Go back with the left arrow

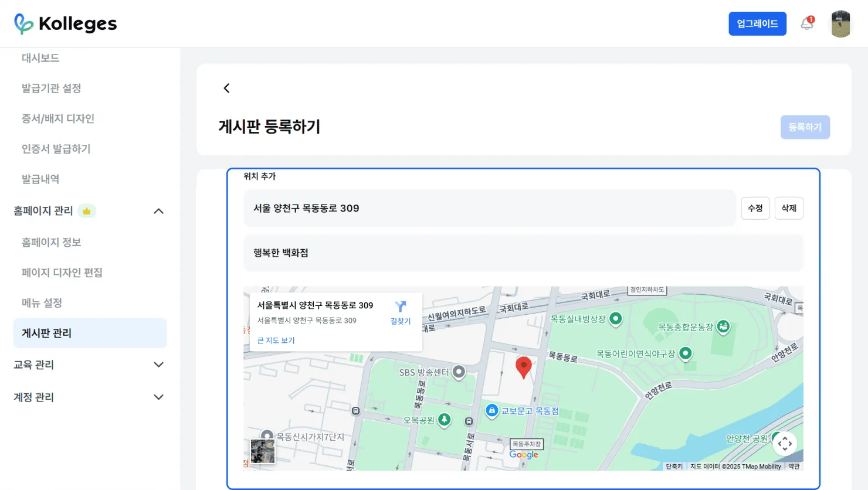coord(226,88)
